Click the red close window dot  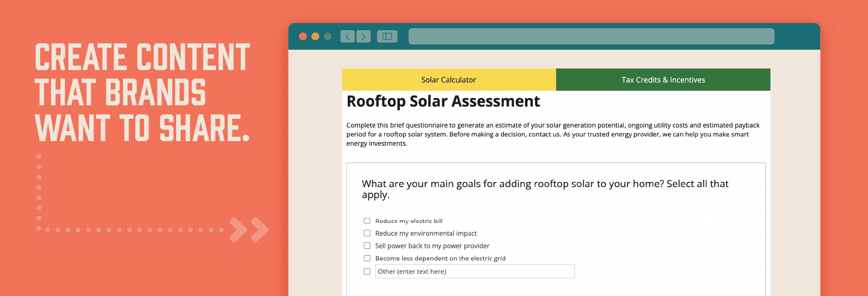tap(303, 36)
